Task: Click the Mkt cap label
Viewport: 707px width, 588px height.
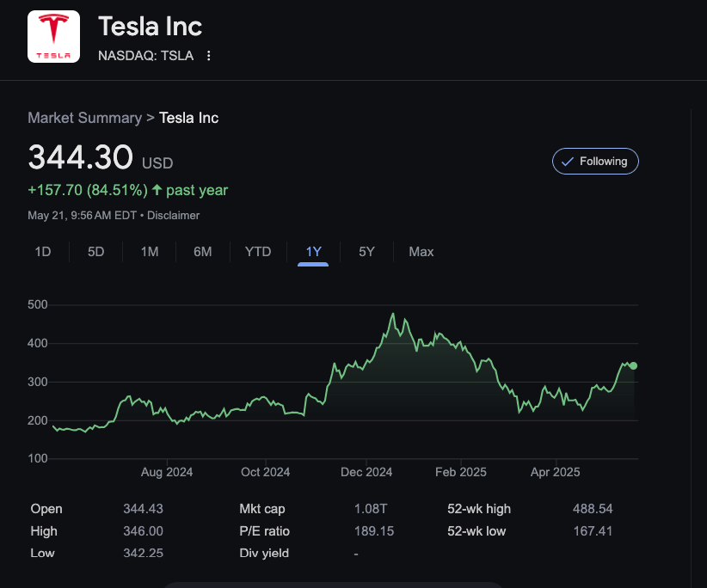Action: (x=262, y=509)
